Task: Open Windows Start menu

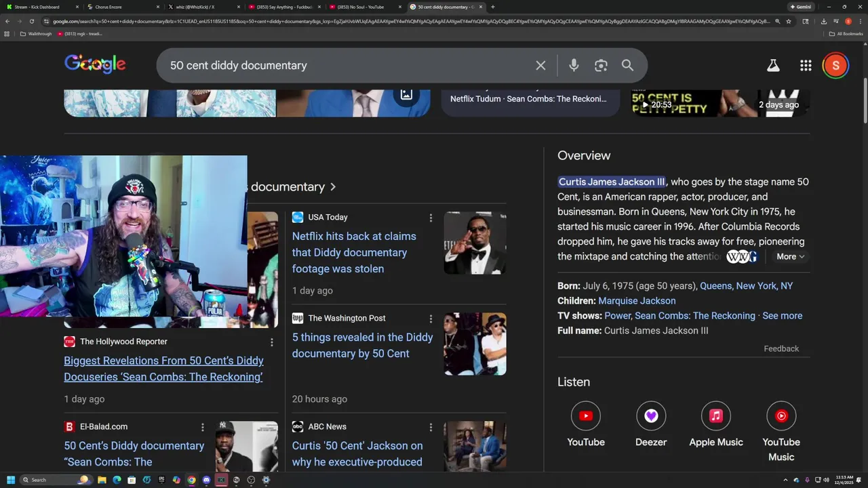Action: (10, 480)
